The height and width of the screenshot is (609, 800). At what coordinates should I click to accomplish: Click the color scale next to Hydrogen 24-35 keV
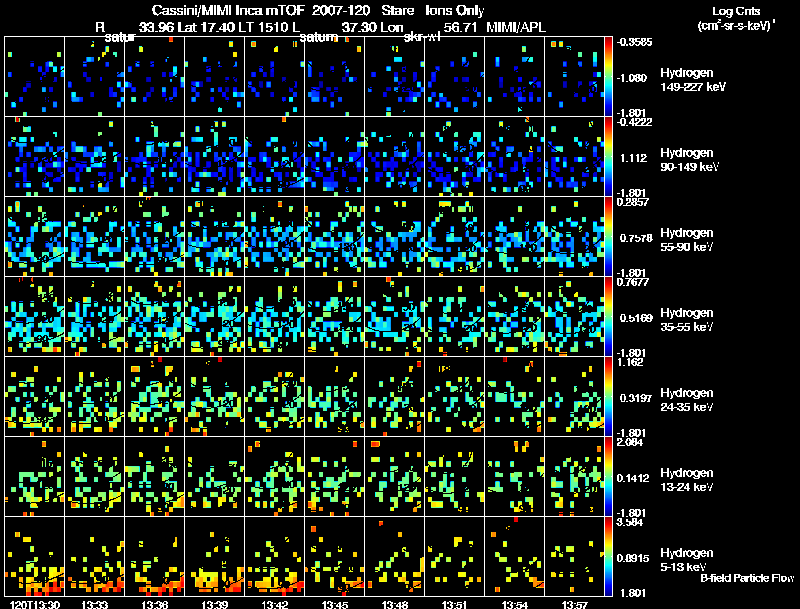611,397
